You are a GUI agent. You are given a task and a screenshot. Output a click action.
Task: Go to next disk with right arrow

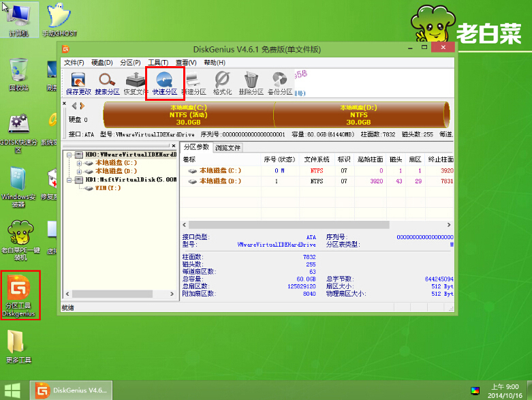pos(82,106)
